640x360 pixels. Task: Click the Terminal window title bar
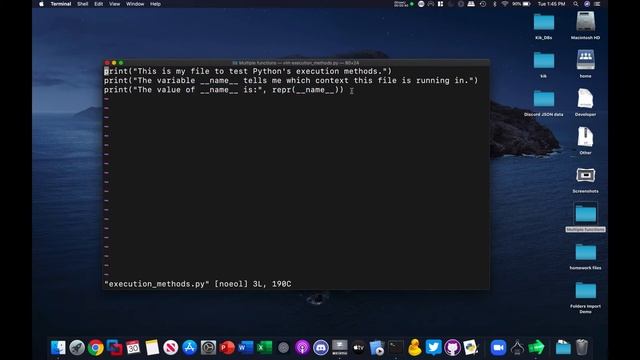296,63
